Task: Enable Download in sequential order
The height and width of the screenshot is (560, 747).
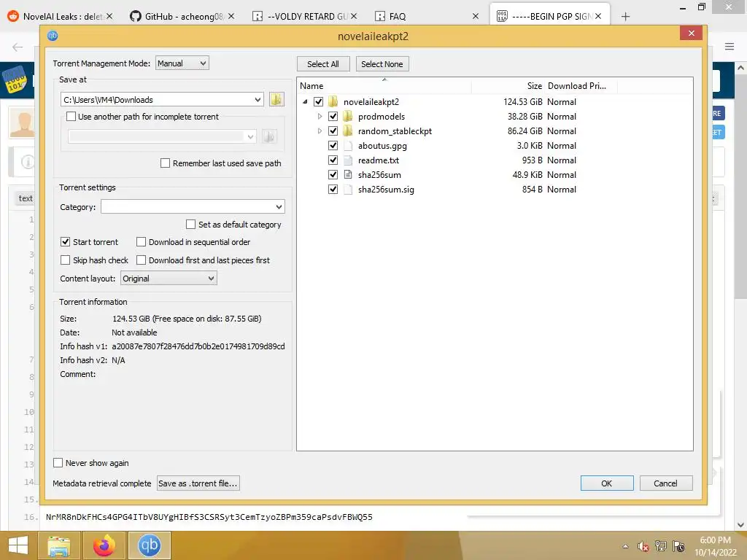Action: coord(141,242)
